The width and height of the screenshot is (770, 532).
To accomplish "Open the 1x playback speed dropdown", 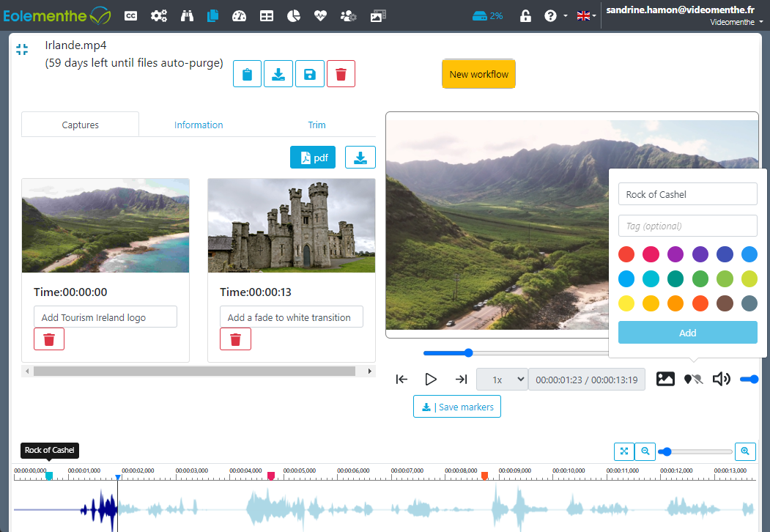I will [x=502, y=380].
